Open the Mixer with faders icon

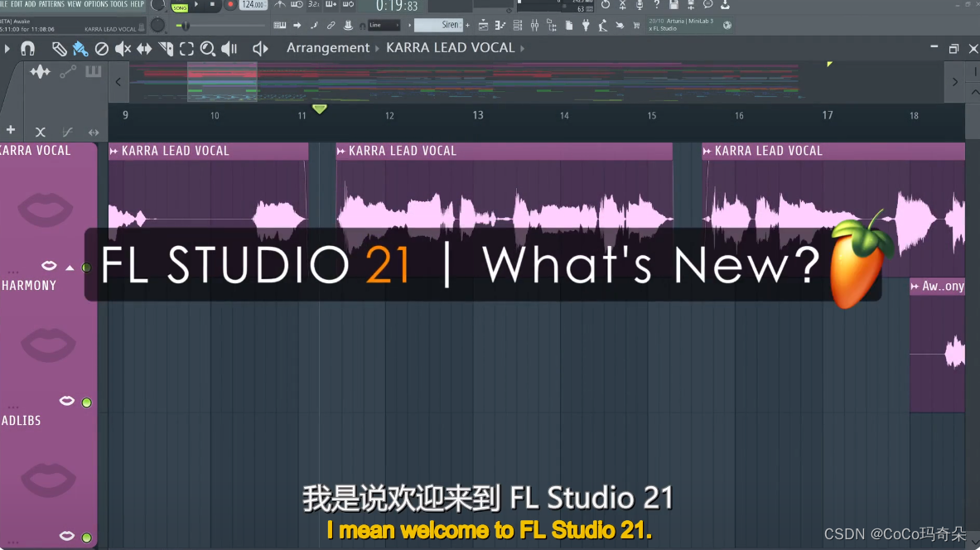coord(534,25)
